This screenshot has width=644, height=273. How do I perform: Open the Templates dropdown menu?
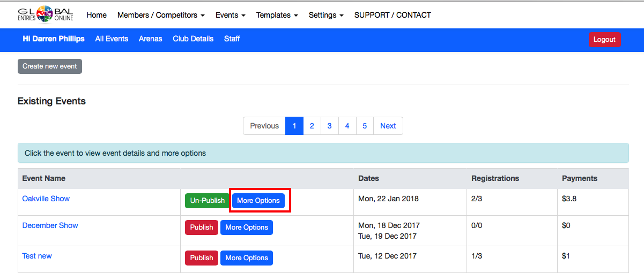[277, 15]
